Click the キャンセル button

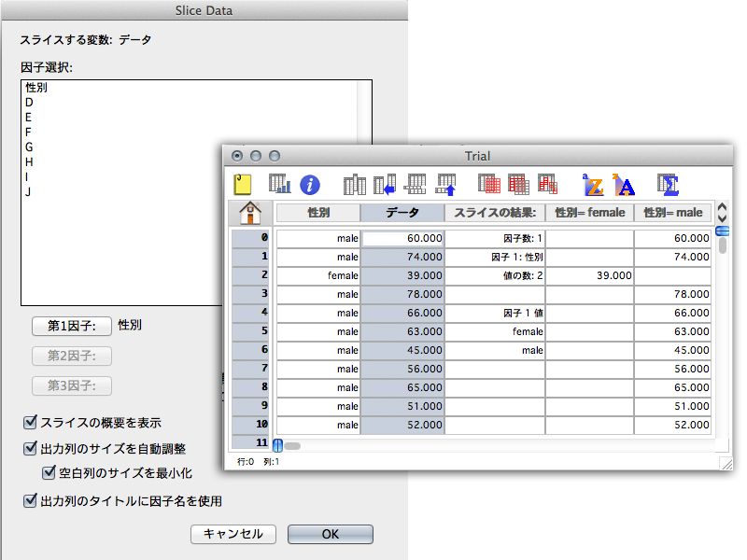coord(233,534)
